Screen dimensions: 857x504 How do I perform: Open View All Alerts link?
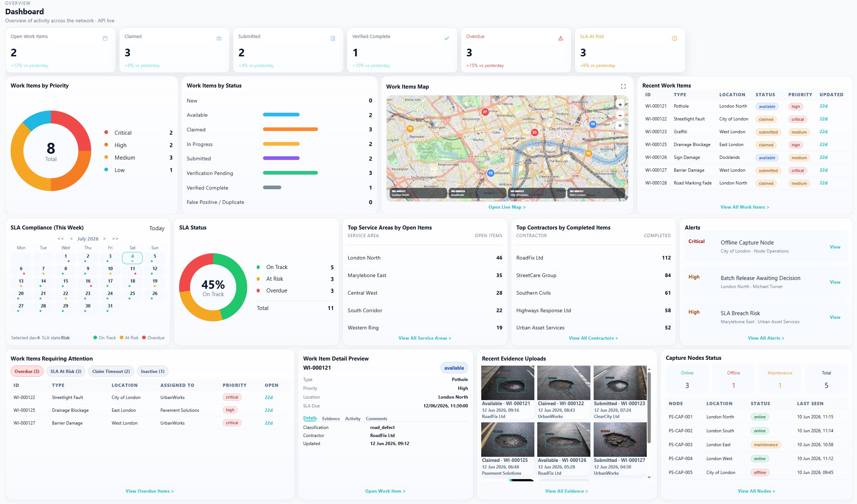pos(766,338)
